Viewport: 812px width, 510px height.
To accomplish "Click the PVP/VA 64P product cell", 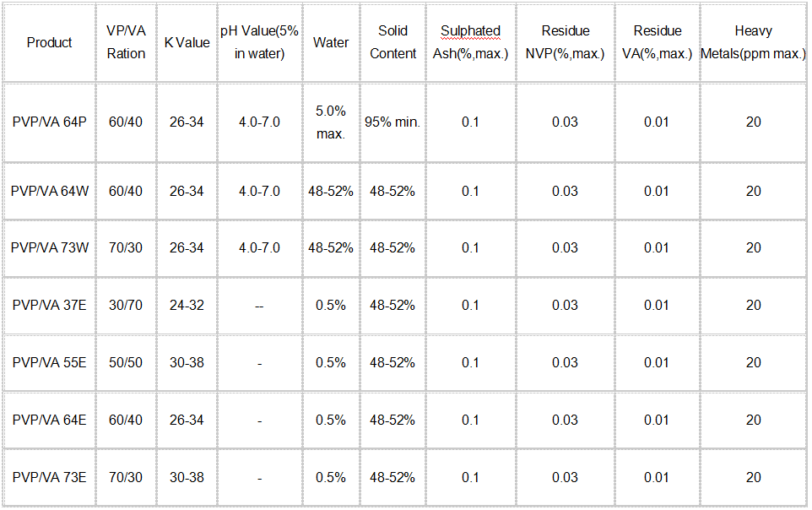I will coord(49,122).
